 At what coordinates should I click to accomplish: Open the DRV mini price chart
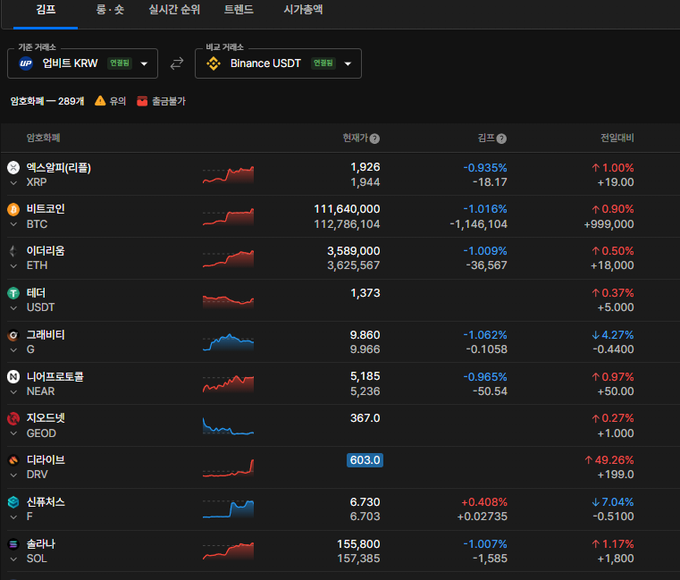[229, 468]
